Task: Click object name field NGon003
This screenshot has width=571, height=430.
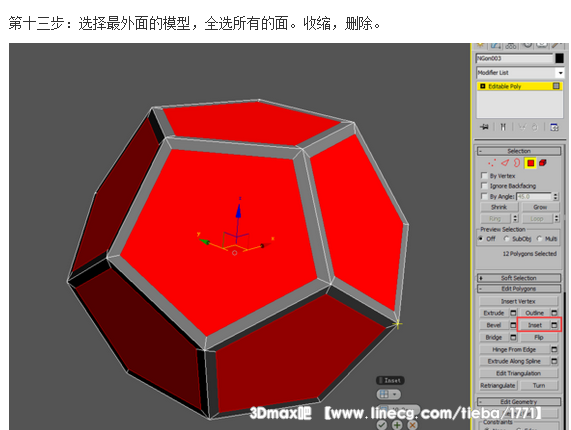Action: click(x=514, y=58)
